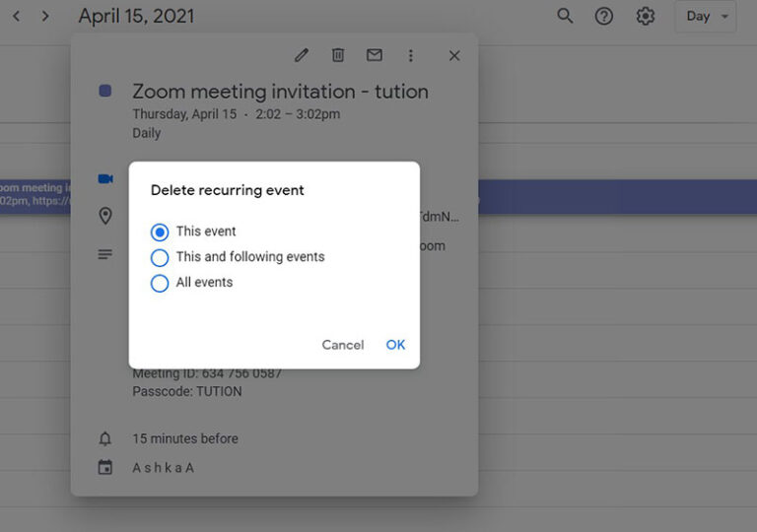Image resolution: width=757 pixels, height=532 pixels.
Task: Click the Zoom meeting event block in day grid
Action: (x=617, y=196)
